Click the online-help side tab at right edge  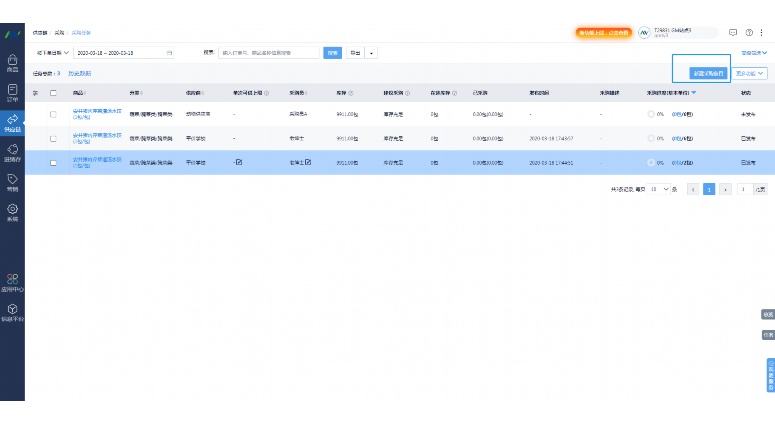coord(771,375)
